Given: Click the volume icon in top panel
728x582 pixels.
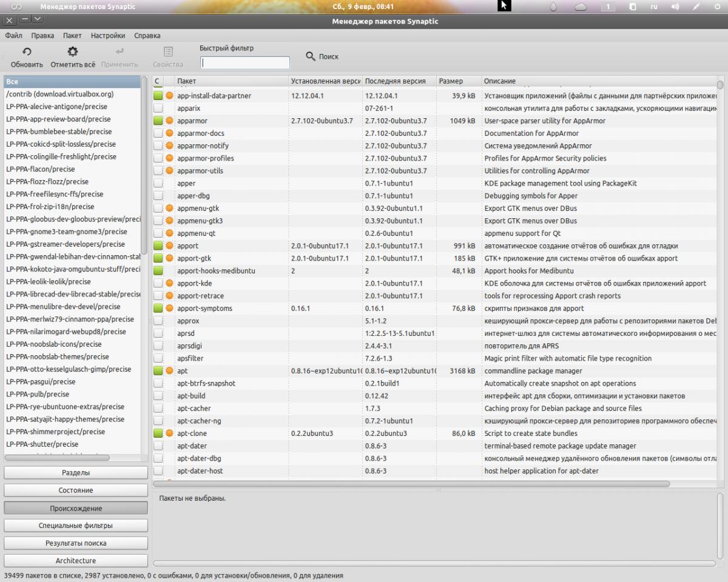Looking at the screenshot, I should click(675, 7).
